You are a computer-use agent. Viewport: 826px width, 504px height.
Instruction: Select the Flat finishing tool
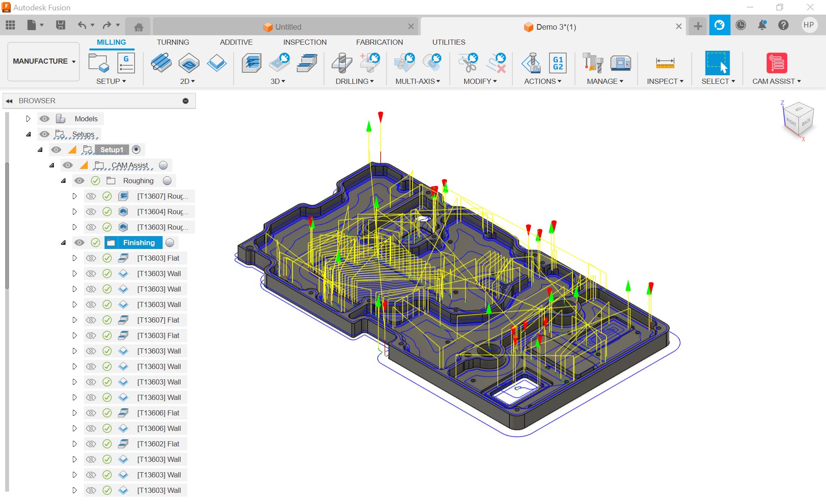pyautogui.click(x=307, y=63)
